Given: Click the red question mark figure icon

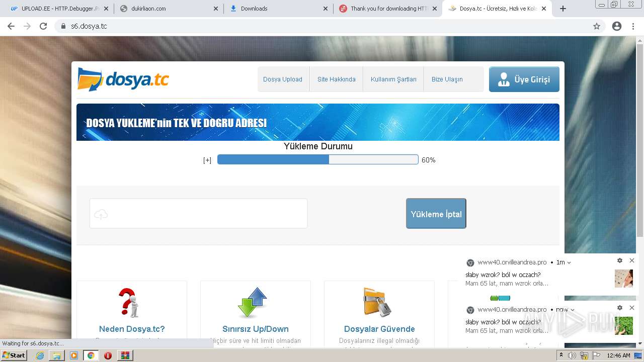Looking at the screenshot, I should [x=129, y=303].
